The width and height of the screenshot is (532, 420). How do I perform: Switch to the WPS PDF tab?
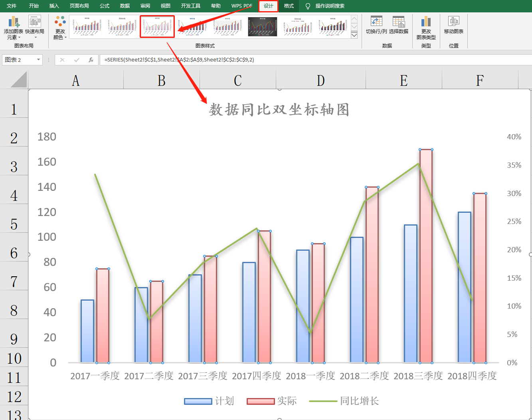pyautogui.click(x=242, y=6)
